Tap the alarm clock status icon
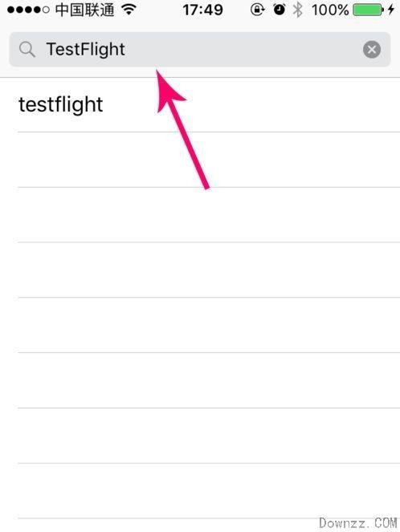Viewport: 400px width, 532px height. click(x=280, y=10)
